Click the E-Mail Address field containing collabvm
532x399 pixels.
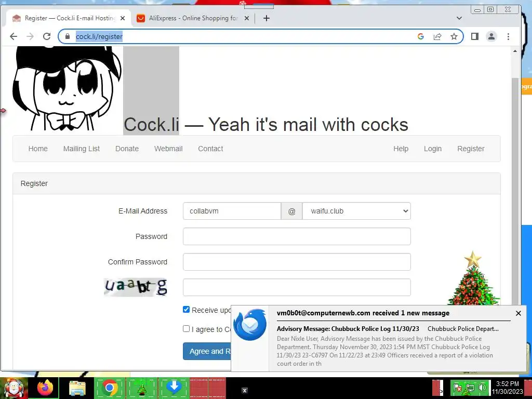[232, 211]
